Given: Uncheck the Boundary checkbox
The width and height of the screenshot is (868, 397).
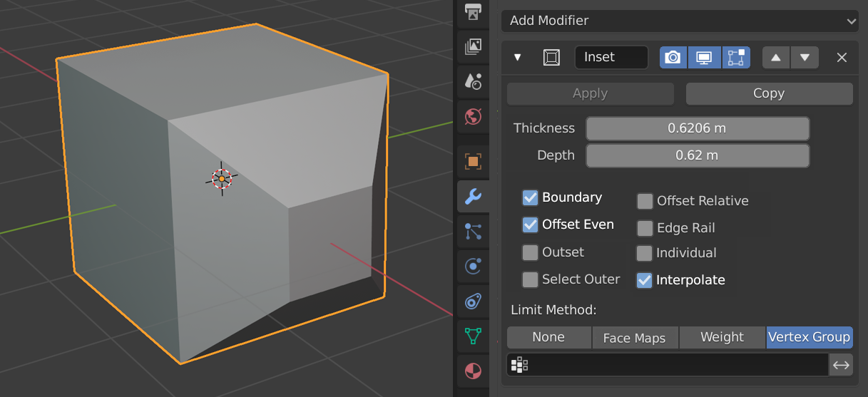Looking at the screenshot, I should point(530,197).
